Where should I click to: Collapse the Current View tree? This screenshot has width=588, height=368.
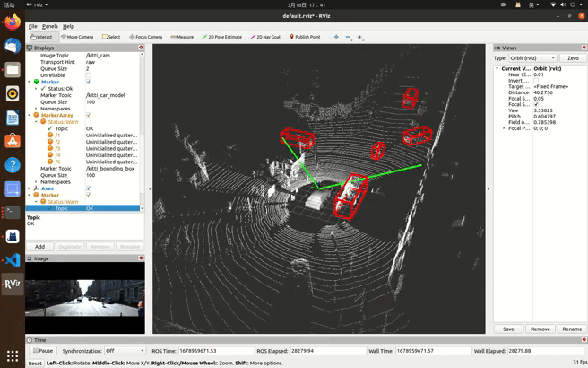[497, 69]
